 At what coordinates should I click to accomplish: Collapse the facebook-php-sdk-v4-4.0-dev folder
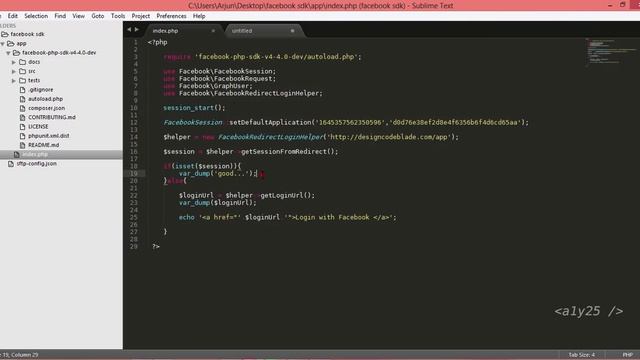(8, 53)
